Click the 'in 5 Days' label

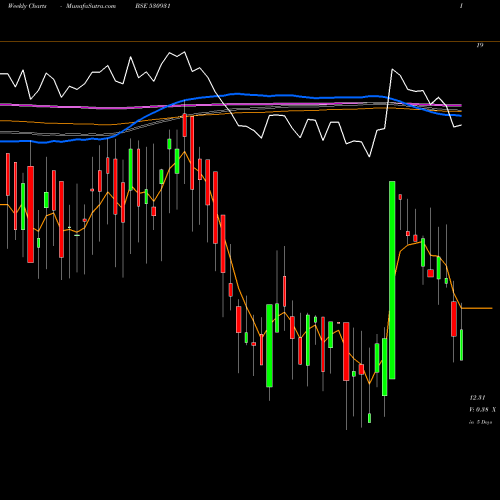click(x=480, y=422)
